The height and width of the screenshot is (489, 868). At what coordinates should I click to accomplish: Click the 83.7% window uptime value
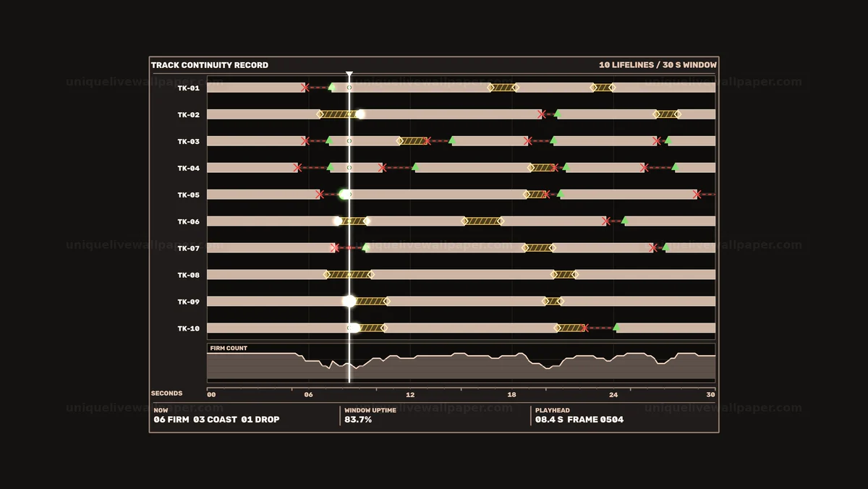click(x=358, y=420)
